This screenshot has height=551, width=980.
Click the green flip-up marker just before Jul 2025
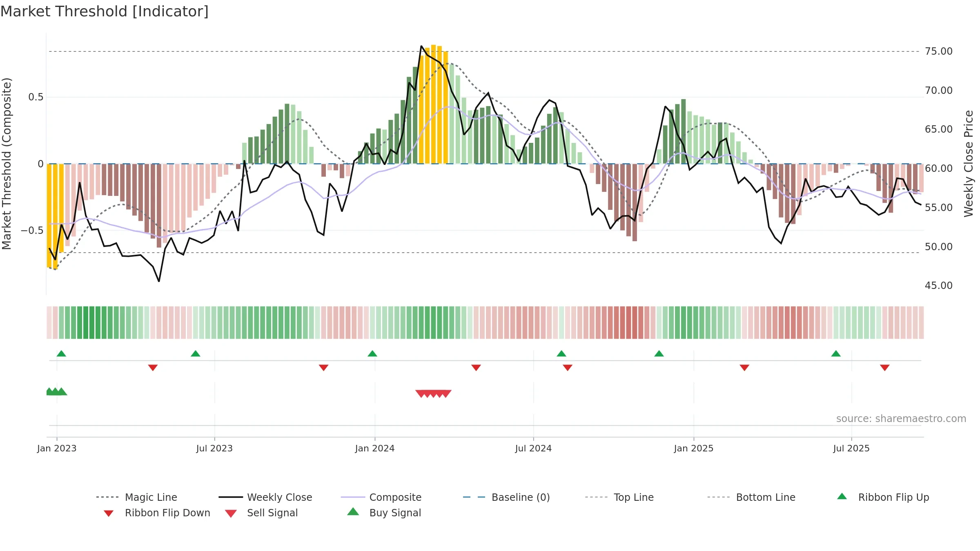(836, 353)
